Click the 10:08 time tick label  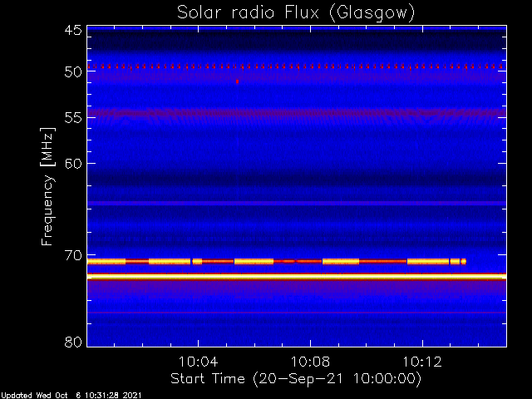click(310, 362)
